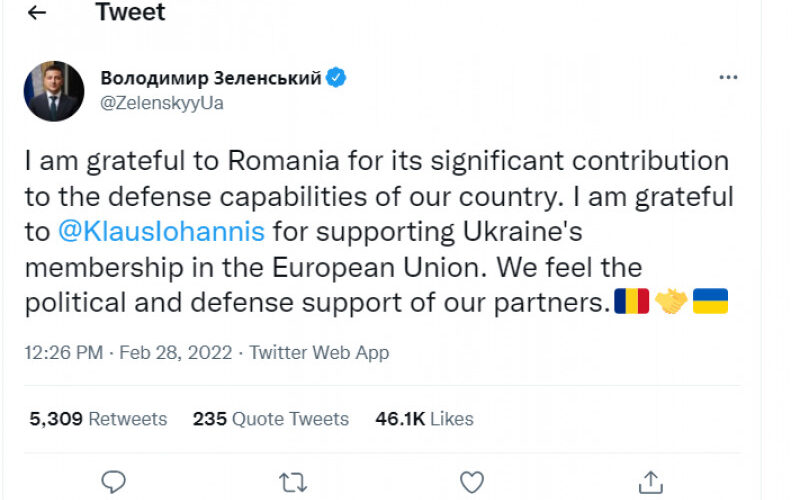Viewport: 800px width, 500px height.
Task: Open the tweet author's profile picture
Action: point(54,91)
